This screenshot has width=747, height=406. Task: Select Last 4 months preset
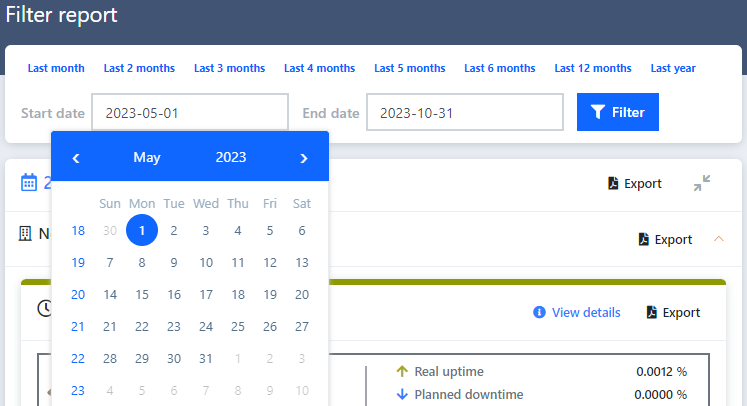click(x=320, y=68)
